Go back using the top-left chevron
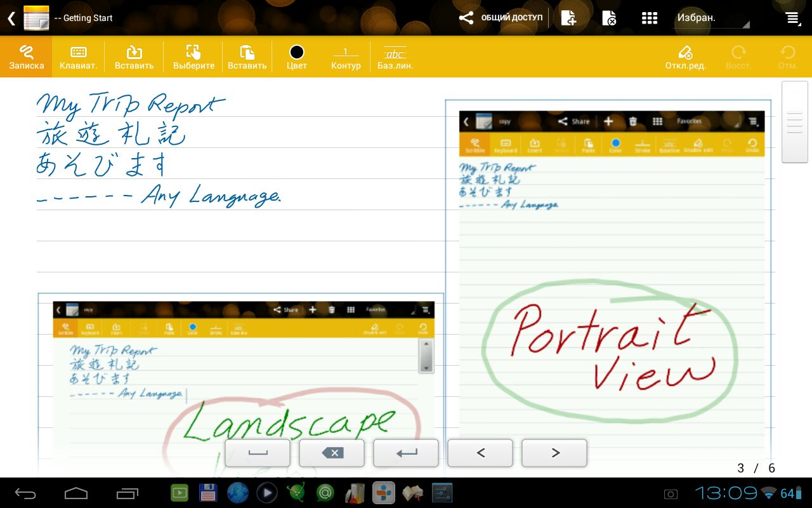 click(11, 18)
